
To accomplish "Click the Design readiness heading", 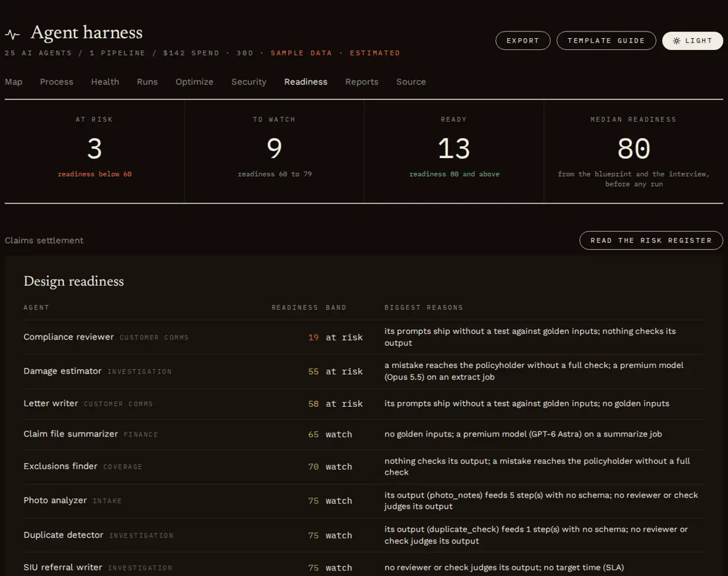I will pos(74,281).
